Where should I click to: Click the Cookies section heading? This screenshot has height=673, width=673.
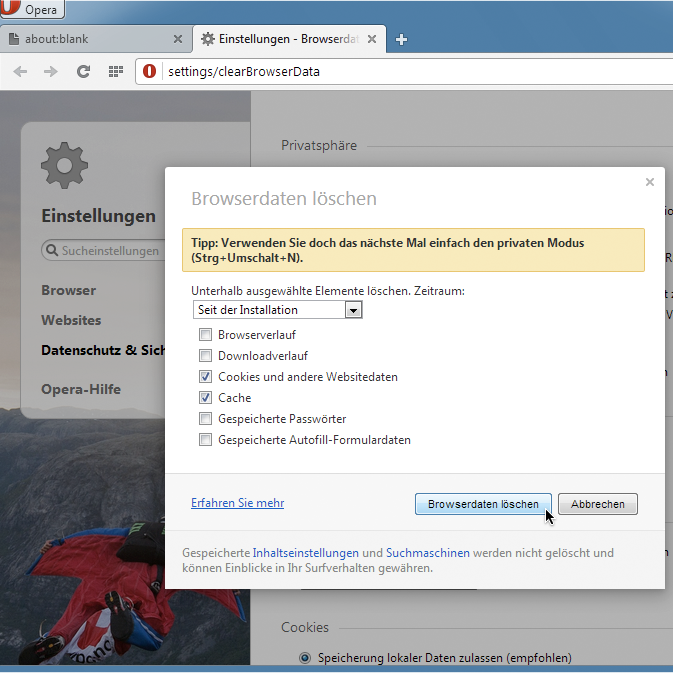tap(305, 627)
